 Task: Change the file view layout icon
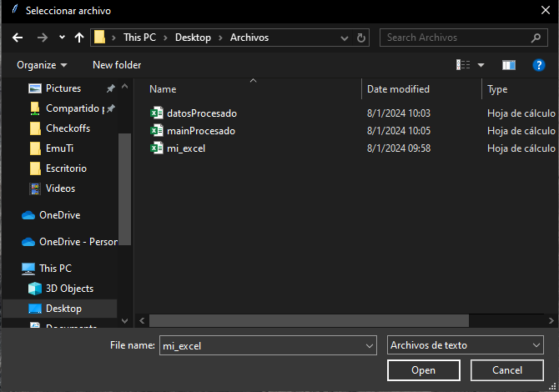pos(463,65)
